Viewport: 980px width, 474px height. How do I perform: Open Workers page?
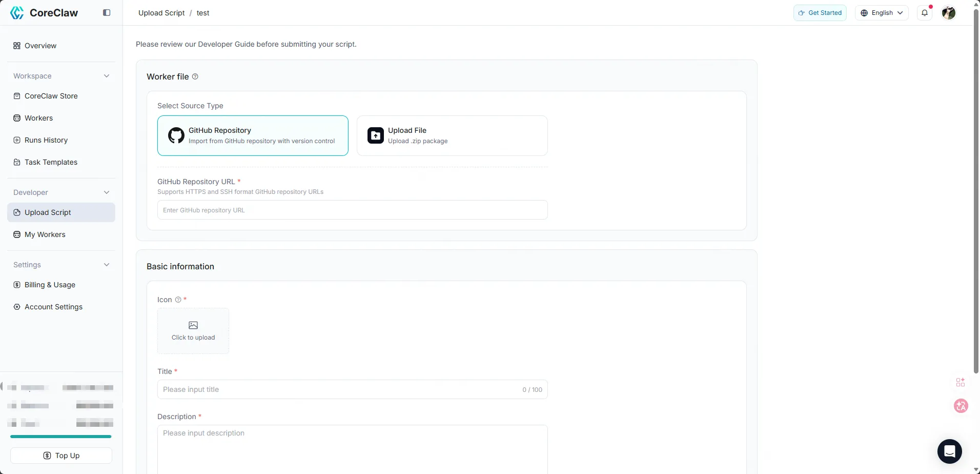[61, 118]
